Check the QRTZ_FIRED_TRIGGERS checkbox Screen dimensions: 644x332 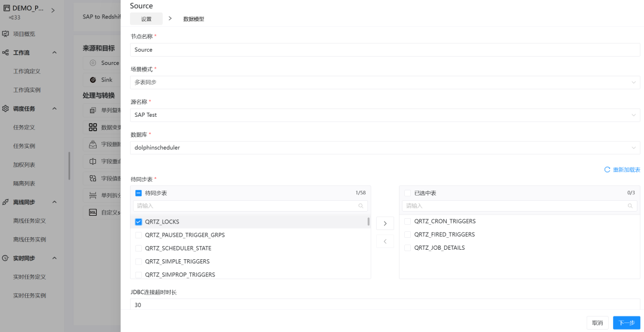pos(407,234)
